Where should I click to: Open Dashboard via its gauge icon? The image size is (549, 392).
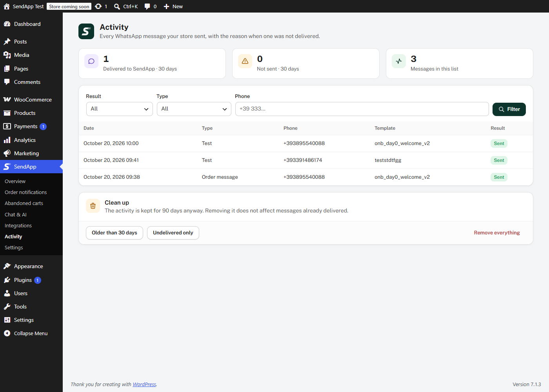coord(7,24)
